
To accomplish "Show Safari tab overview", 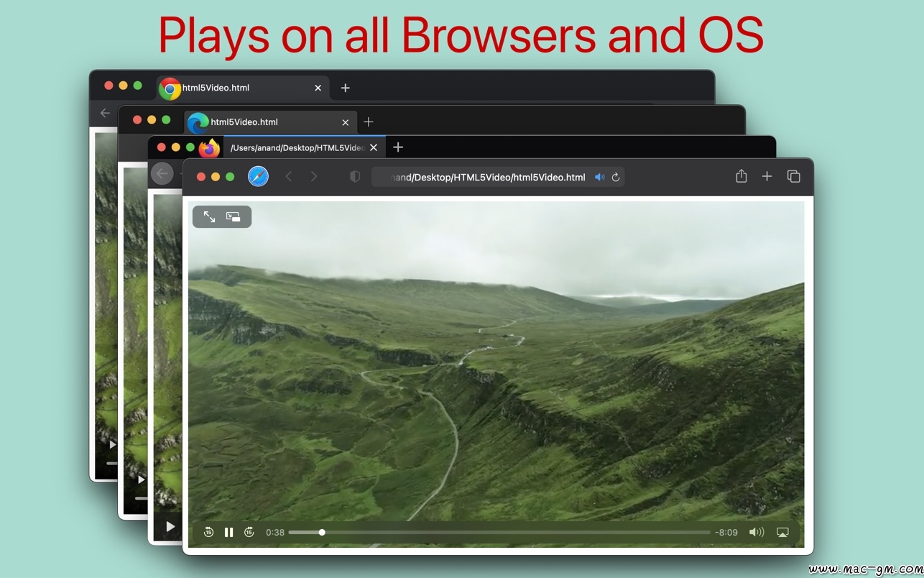I will pyautogui.click(x=793, y=176).
